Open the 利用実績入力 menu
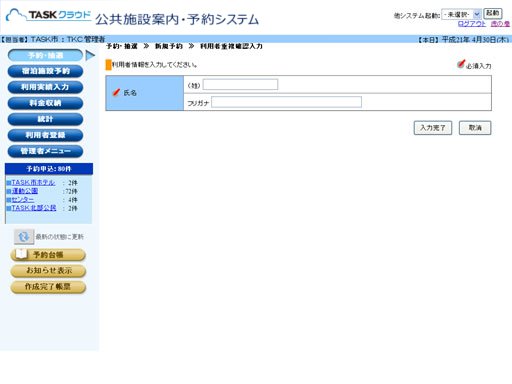Viewport: 512px width, 384px height. click(45, 87)
